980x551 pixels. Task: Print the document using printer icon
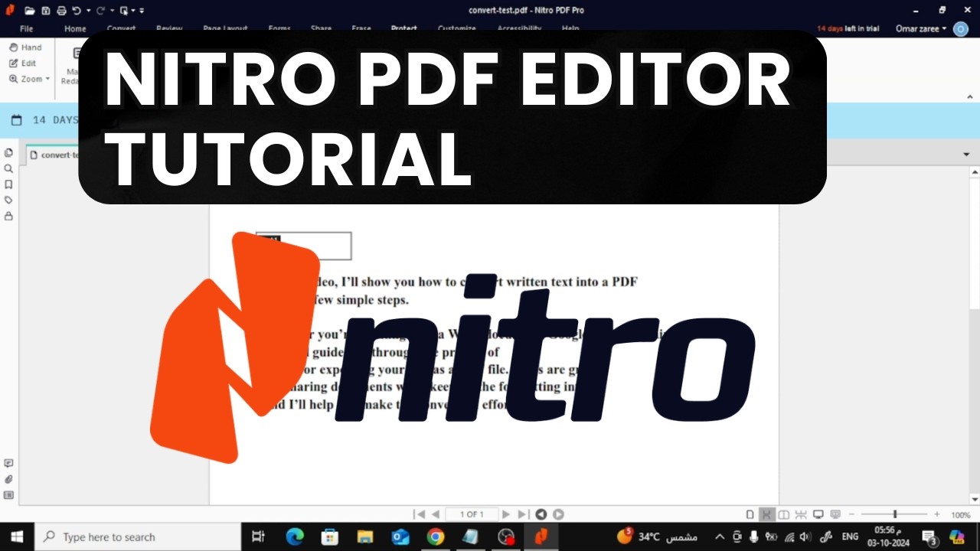point(61,11)
